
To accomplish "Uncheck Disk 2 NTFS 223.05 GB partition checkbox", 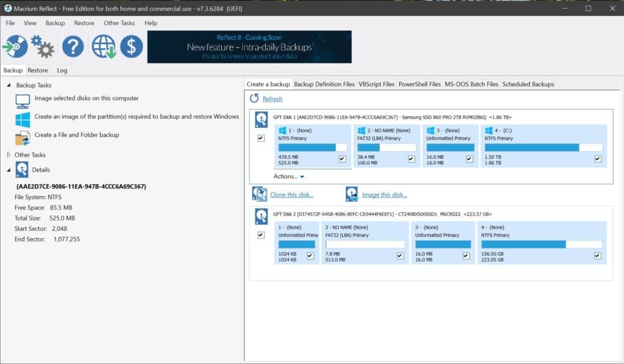I will coord(598,256).
